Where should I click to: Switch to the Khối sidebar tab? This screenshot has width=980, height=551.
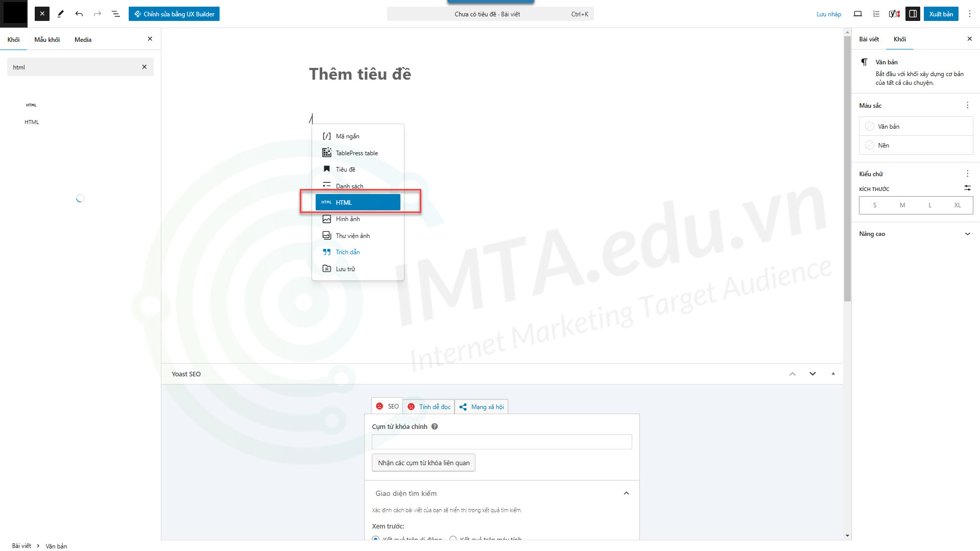(x=899, y=39)
